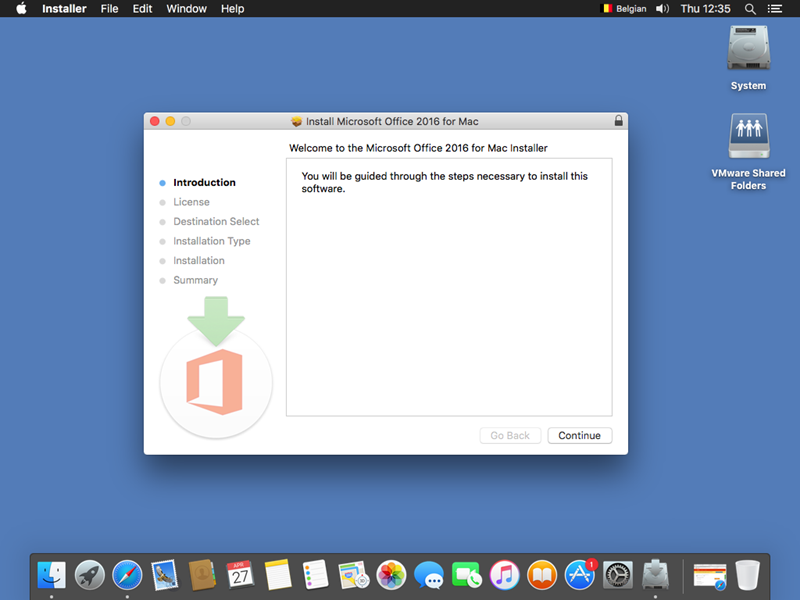Screen dimensions: 800x600
Task: Click the welcome message text pane
Action: click(x=449, y=287)
